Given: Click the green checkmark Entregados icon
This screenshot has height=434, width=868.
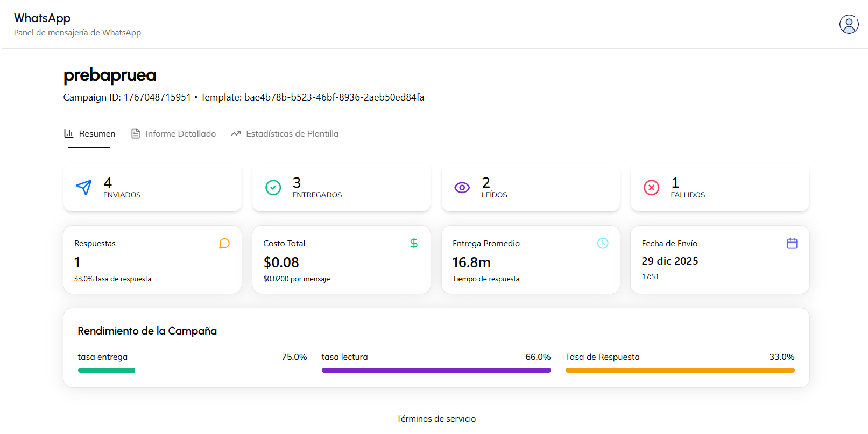Looking at the screenshot, I should pyautogui.click(x=273, y=187).
